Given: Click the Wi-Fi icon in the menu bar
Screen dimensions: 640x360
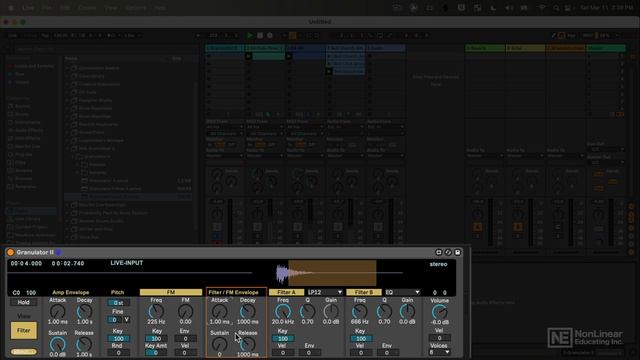Looking at the screenshot, I should click(x=542, y=8).
